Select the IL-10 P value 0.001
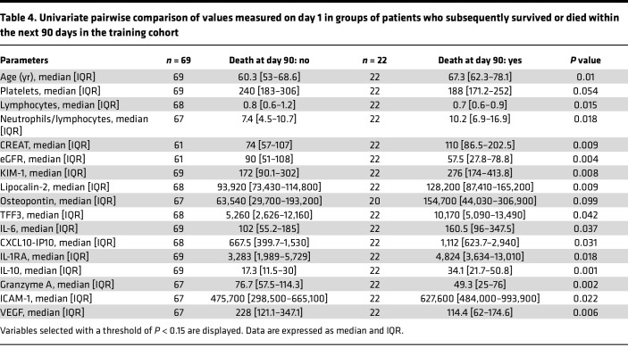The width and height of the screenshot is (628, 364). click(x=585, y=271)
